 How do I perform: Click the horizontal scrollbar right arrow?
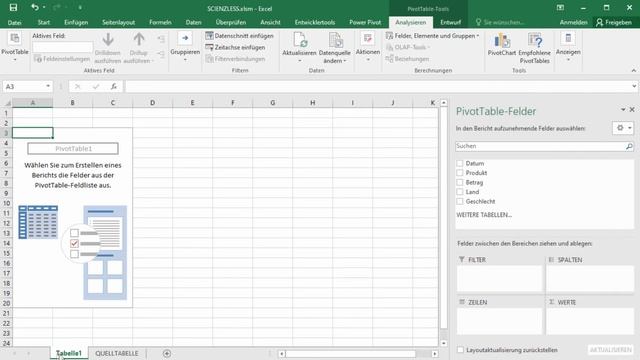click(x=435, y=353)
